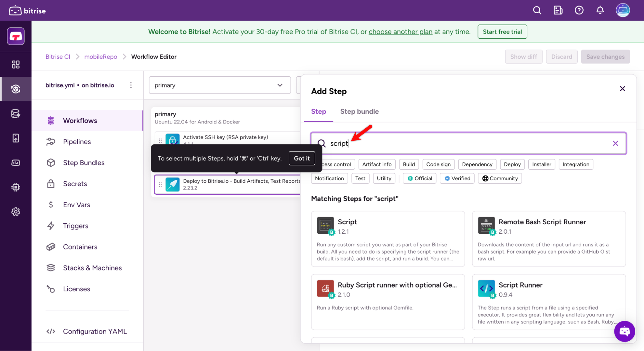Screen dimensions: 644x351
Task: Toggle the Dependency category filter
Action: click(477, 164)
